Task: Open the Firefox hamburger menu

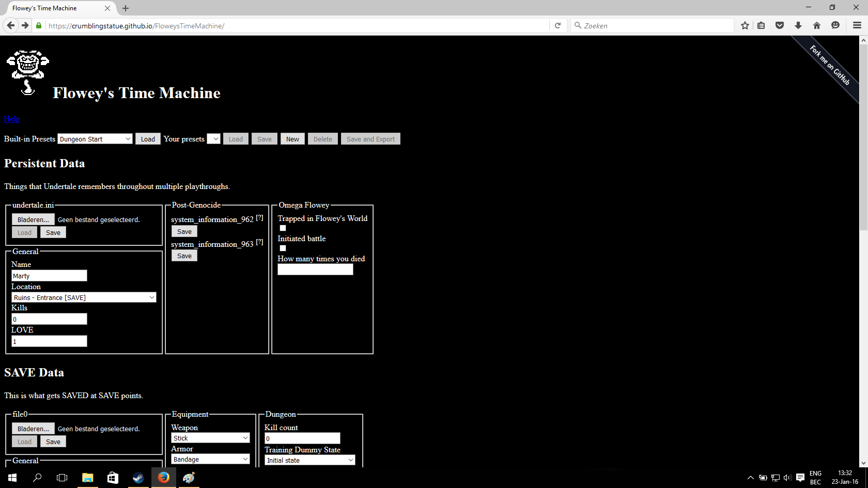Action: click(857, 25)
